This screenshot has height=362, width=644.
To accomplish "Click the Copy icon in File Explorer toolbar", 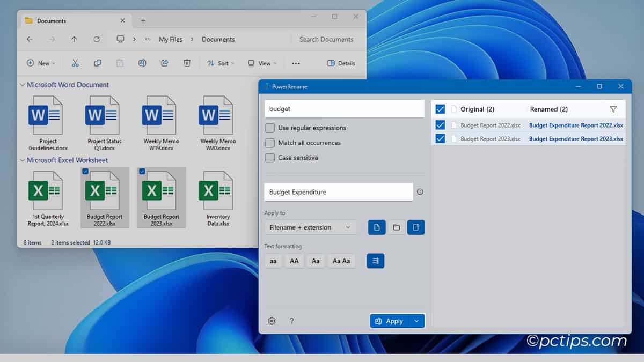I will pos(97,63).
